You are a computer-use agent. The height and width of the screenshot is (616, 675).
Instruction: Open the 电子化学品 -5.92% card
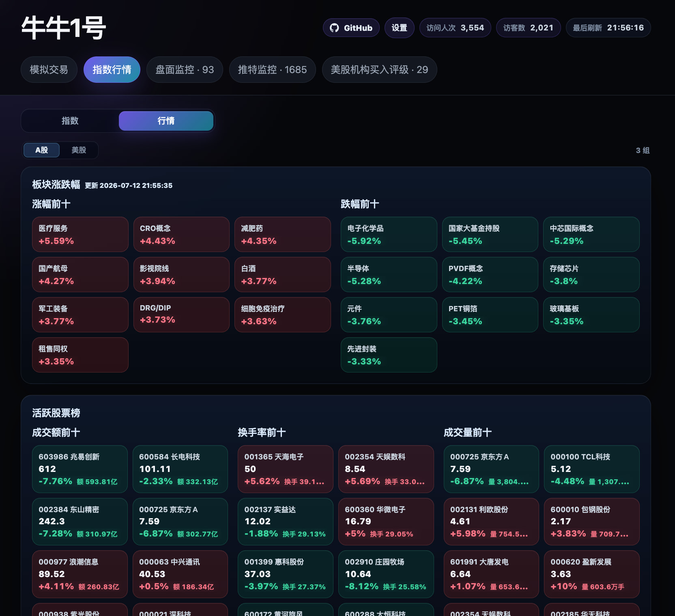coord(389,234)
